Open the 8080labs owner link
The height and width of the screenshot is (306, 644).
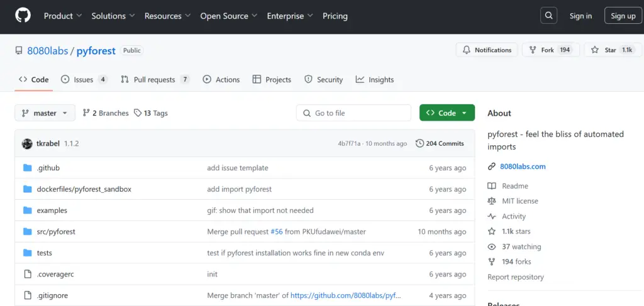(48, 51)
